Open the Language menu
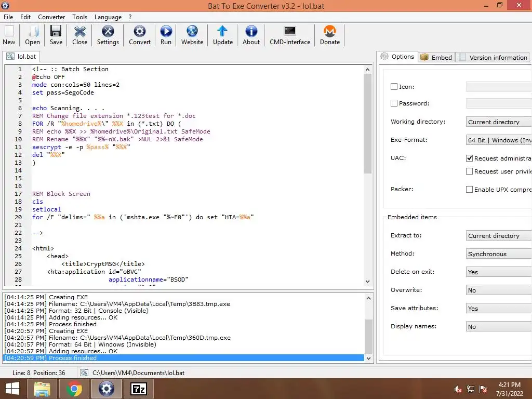Image resolution: width=532 pixels, height=399 pixels. click(108, 17)
